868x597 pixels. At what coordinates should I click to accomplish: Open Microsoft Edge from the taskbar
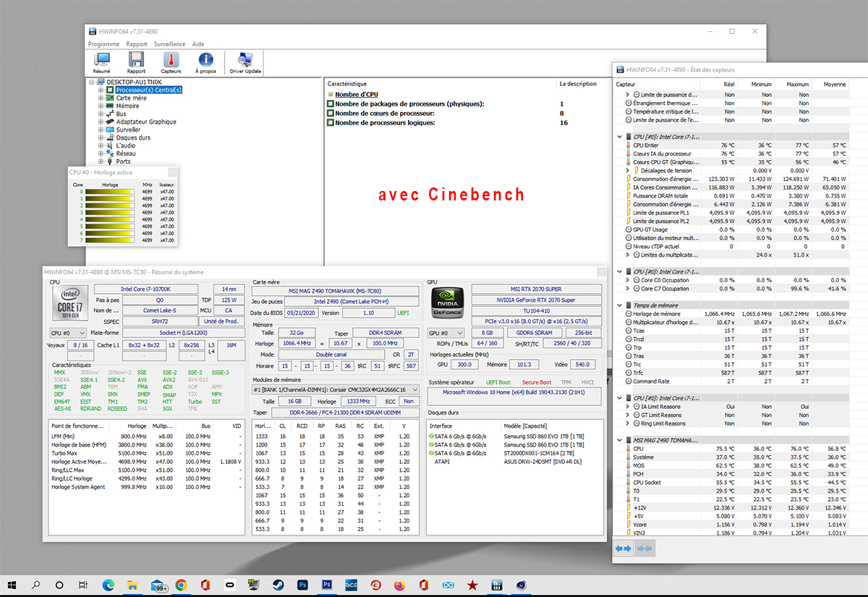(x=108, y=584)
